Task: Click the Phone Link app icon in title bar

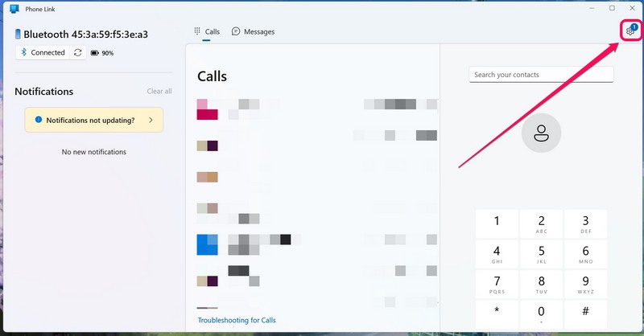Action: [x=14, y=9]
